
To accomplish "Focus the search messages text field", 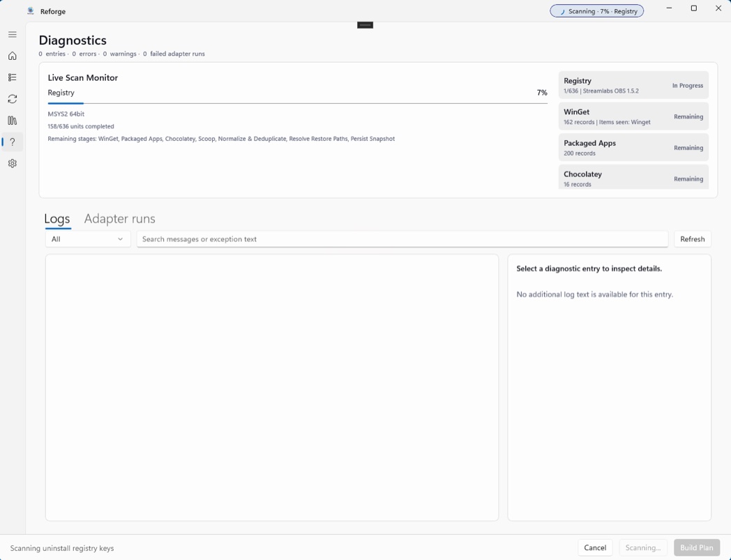I will point(402,239).
